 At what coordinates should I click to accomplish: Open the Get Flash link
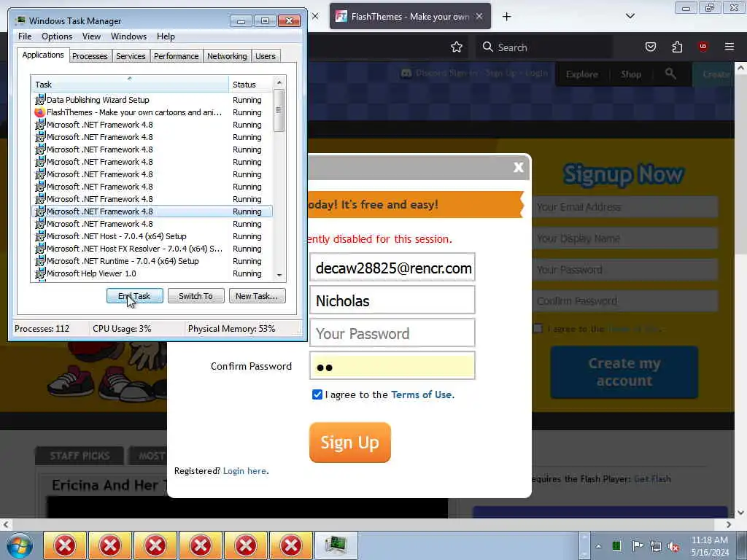[652, 478]
